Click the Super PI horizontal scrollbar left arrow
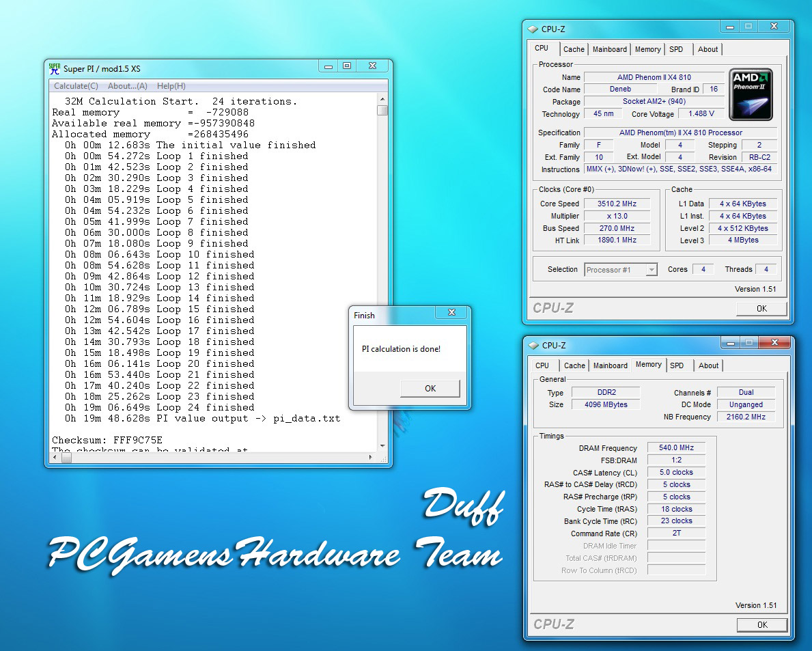Screen dimensions: 812x651 click(x=55, y=457)
